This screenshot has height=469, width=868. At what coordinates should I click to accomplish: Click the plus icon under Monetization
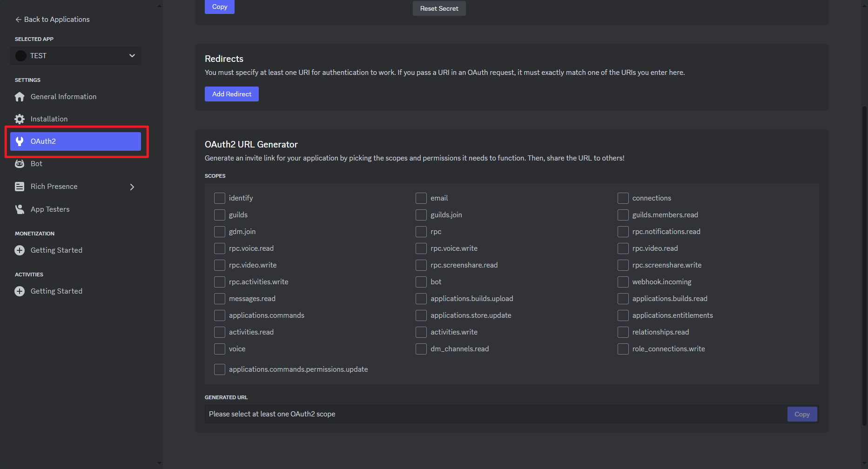click(x=20, y=250)
